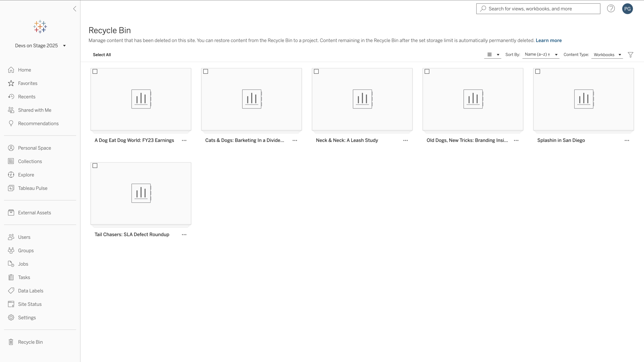
Task: Navigate to Site Status page
Action: point(30,304)
